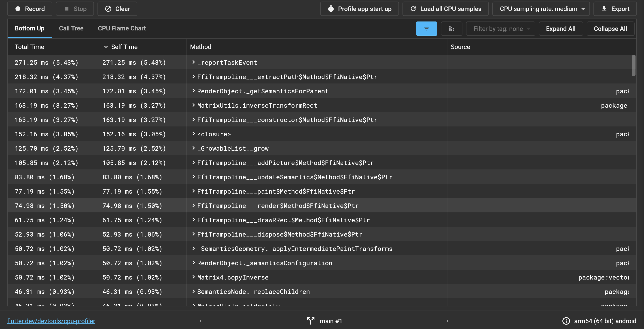Export the CPU profile

point(615,9)
